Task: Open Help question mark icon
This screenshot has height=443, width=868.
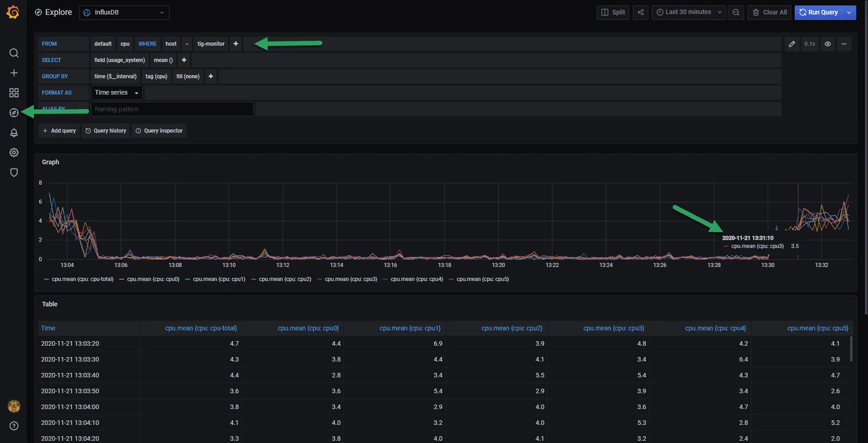Action: (x=14, y=426)
